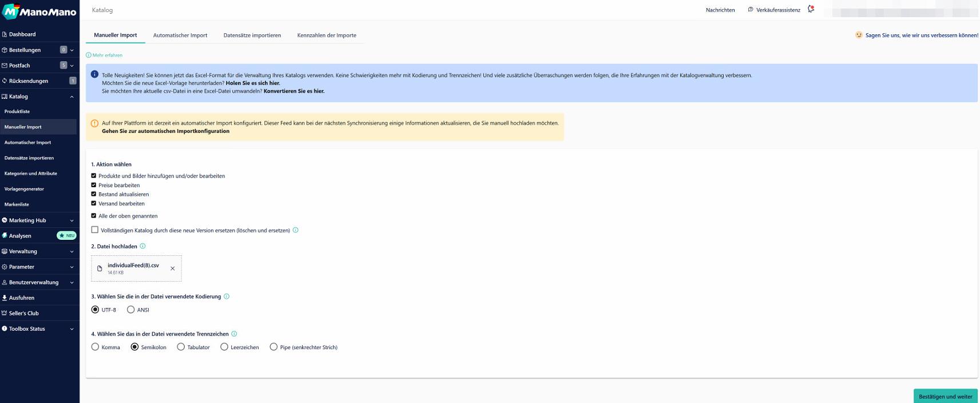Select UTF-8 encoding radio button

tap(95, 310)
